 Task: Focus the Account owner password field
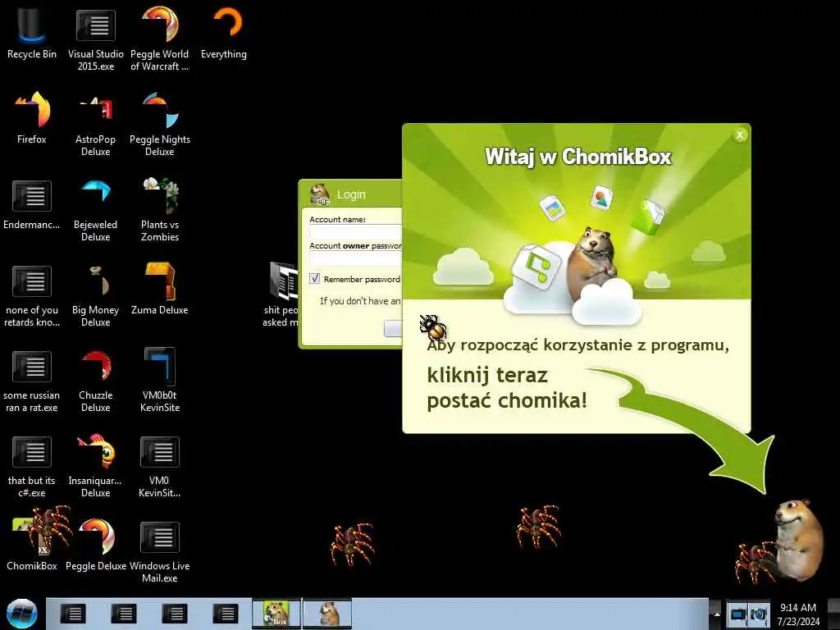tap(355, 259)
